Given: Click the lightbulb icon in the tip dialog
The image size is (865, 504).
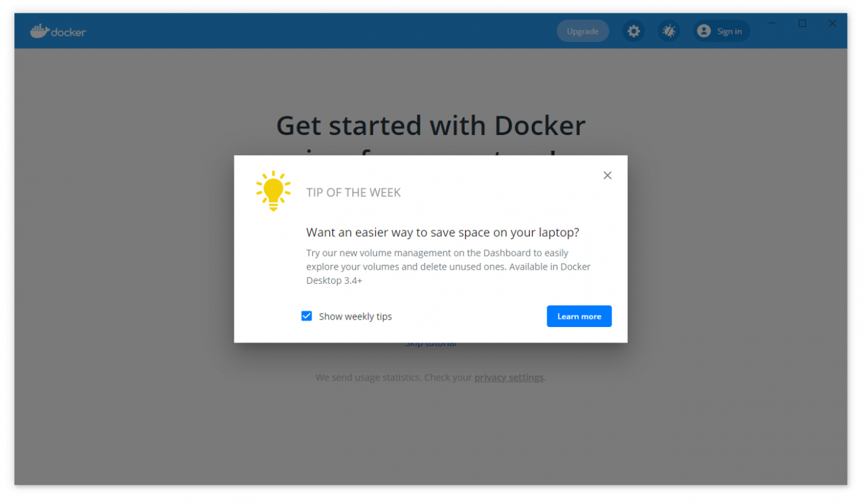Looking at the screenshot, I should pos(273,191).
